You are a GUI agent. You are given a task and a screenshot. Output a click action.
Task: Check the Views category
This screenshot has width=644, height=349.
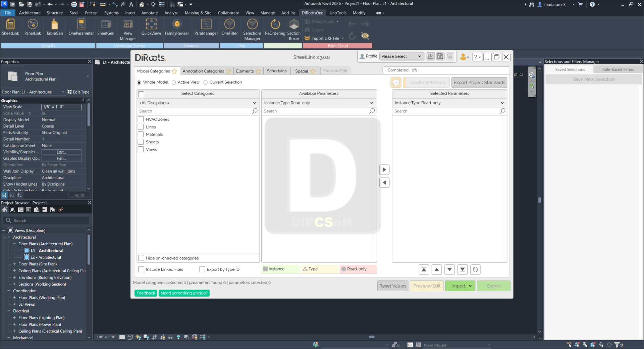click(141, 150)
